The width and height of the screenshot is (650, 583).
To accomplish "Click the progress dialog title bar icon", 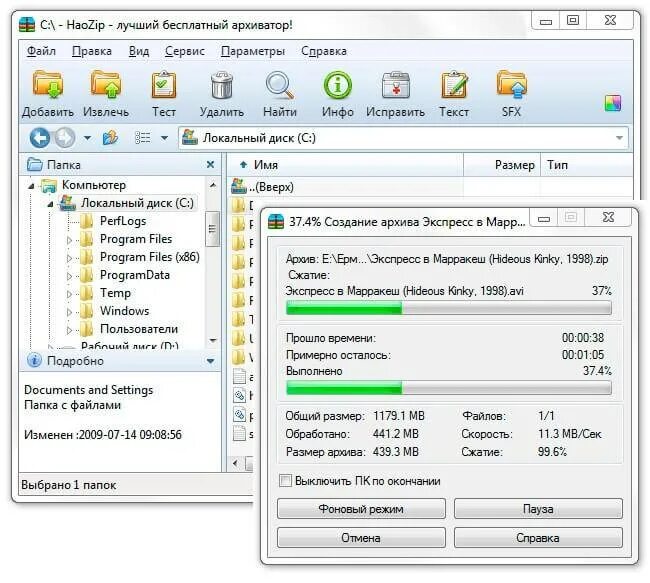I will 276,221.
